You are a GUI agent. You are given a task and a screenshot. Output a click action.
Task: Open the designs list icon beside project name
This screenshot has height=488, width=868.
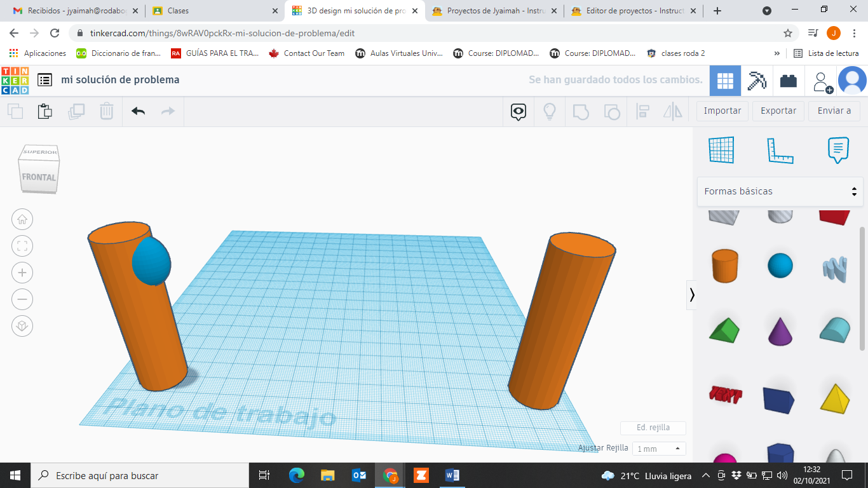pyautogui.click(x=44, y=80)
